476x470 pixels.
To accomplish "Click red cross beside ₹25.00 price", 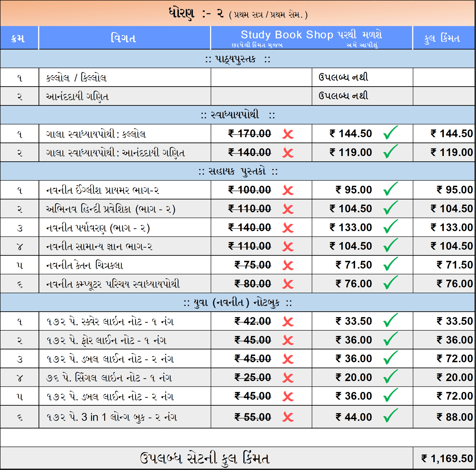I will [288, 378].
